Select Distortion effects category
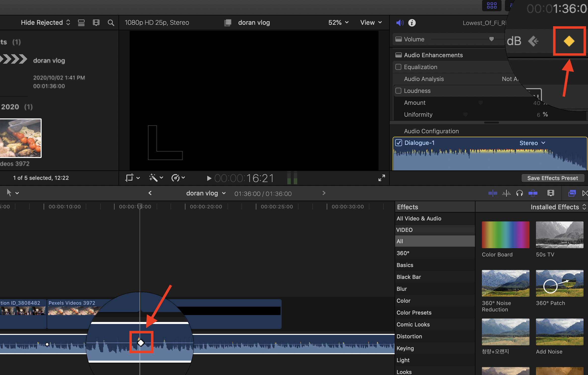The height and width of the screenshot is (375, 588). pyautogui.click(x=409, y=336)
